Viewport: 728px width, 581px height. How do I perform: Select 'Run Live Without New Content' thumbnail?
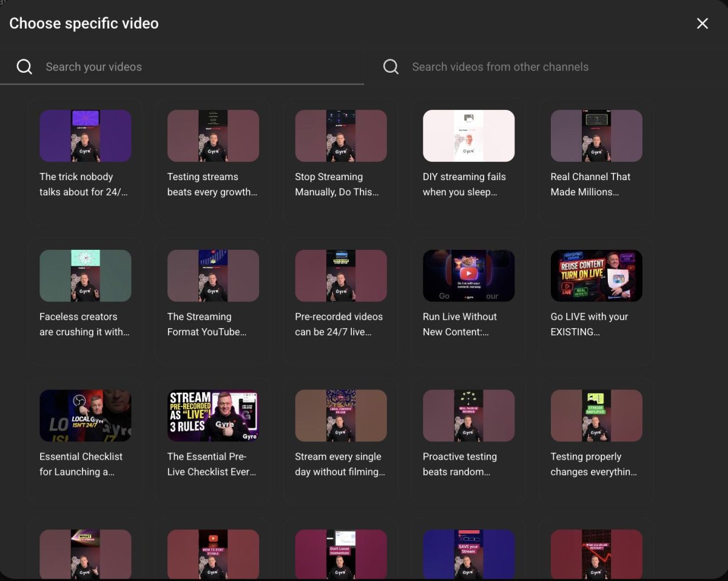click(x=469, y=276)
